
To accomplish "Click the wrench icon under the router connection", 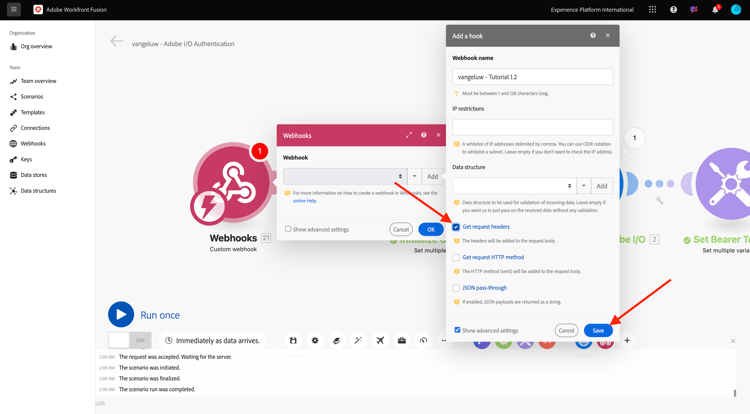I will (659, 201).
